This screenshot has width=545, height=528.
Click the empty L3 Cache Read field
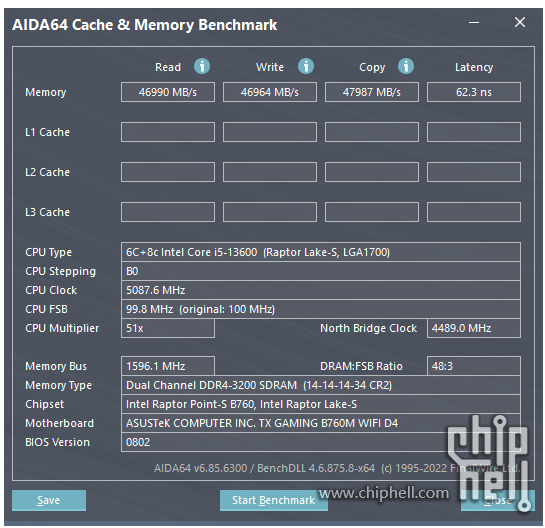click(x=168, y=212)
